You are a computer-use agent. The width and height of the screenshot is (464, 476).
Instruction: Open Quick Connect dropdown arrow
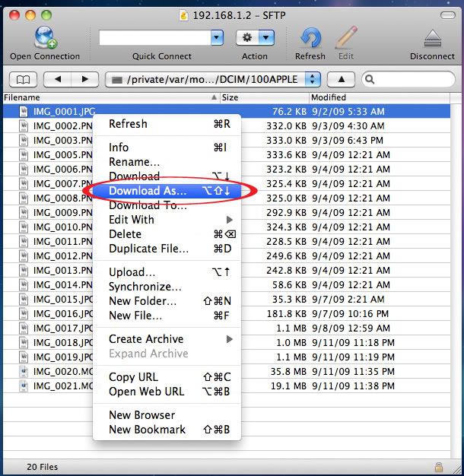point(217,38)
